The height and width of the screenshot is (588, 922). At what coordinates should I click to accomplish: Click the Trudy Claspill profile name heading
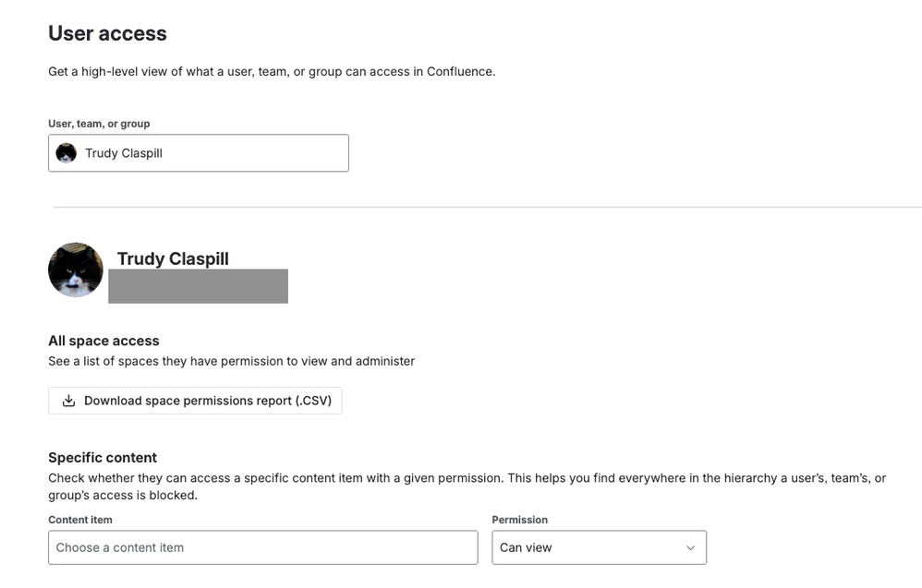173,258
